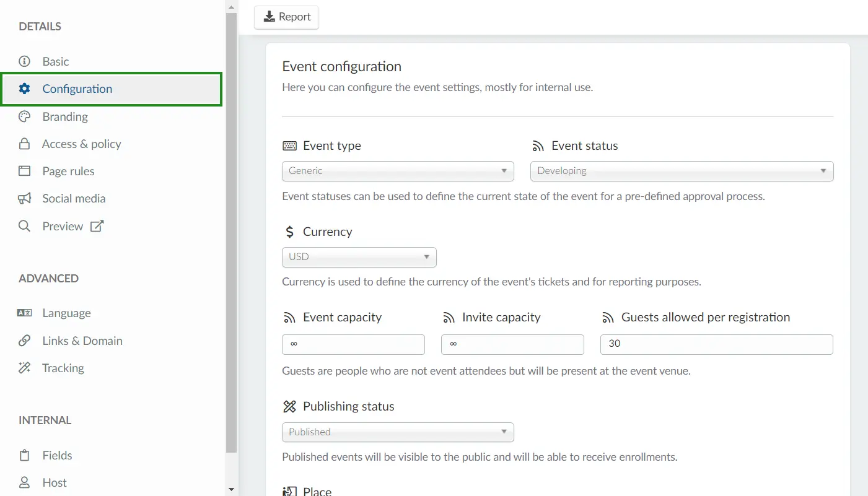Click the Preview magnifier icon
Viewport: 868px width, 496px height.
[24, 226]
